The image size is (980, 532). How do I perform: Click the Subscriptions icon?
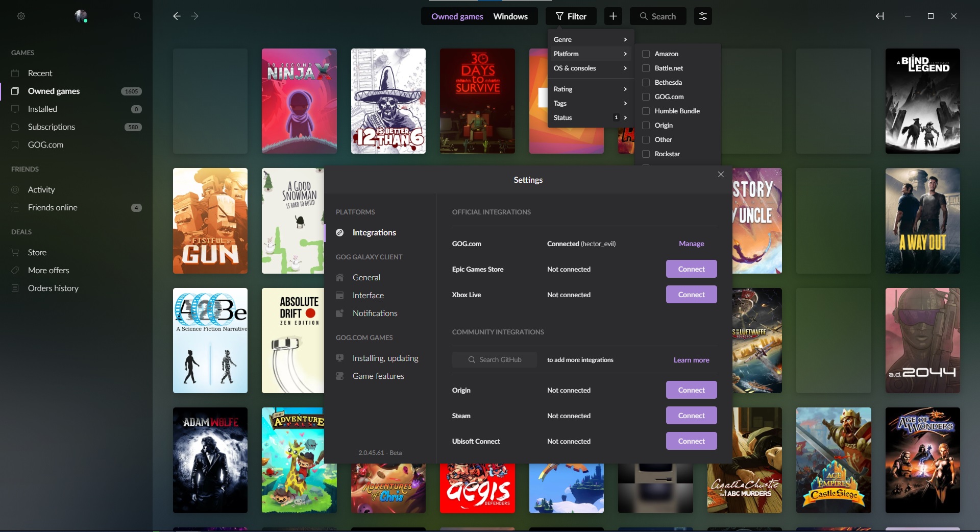pos(15,127)
